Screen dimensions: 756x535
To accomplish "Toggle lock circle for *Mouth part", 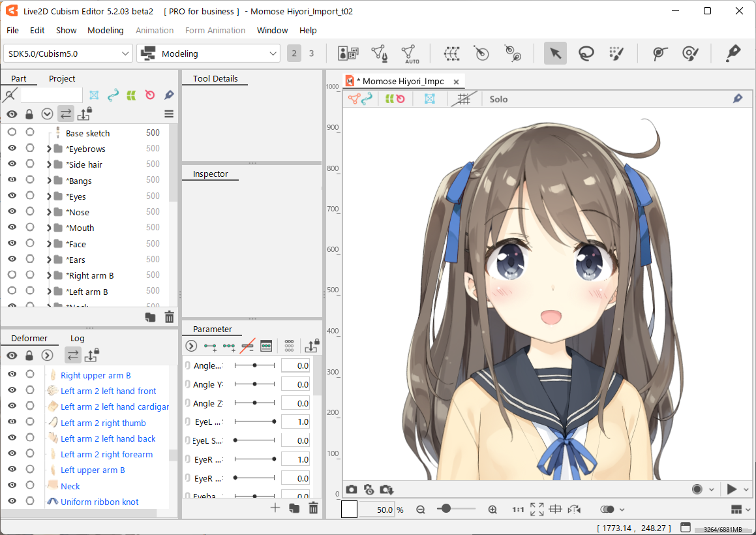I will 30,228.
